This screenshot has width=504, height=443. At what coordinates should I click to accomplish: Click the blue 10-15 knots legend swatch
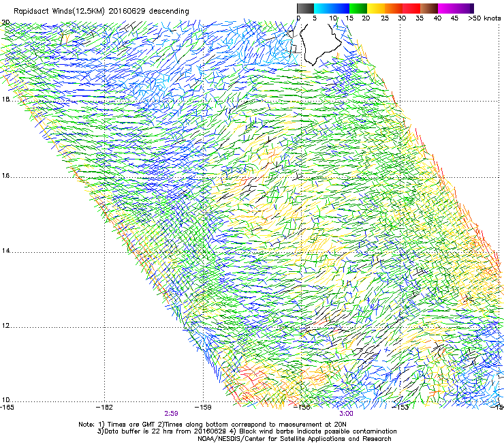341,8
